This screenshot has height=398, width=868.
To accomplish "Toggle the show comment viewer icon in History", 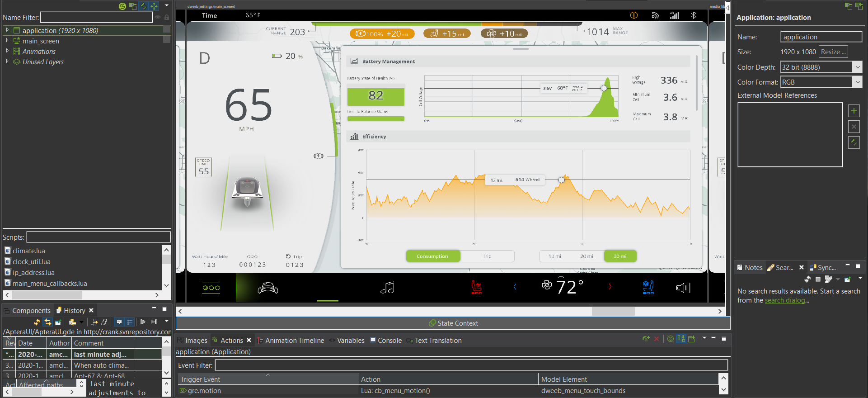I will [119, 322].
